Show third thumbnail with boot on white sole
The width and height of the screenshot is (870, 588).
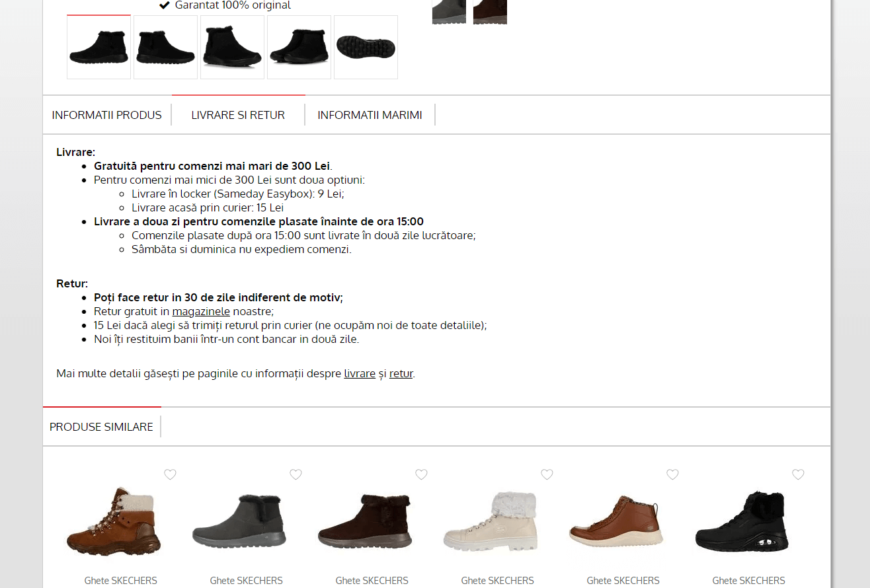(x=233, y=48)
